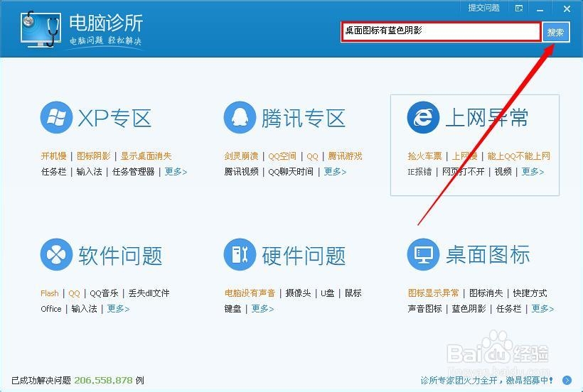Image resolution: width=583 pixels, height=392 pixels.
Task: Click the 搜索 button
Action: pyautogui.click(x=556, y=32)
